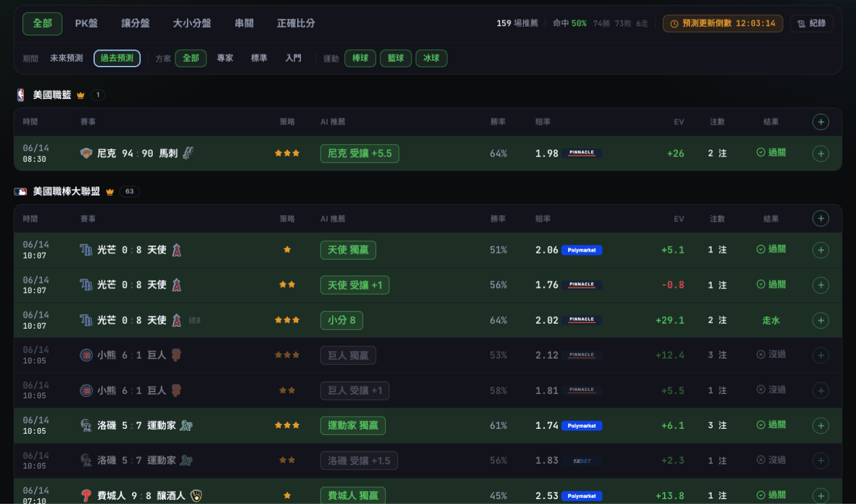The width and height of the screenshot is (856, 504).
Task: Switch to 大小分盤 tab
Action: [192, 24]
